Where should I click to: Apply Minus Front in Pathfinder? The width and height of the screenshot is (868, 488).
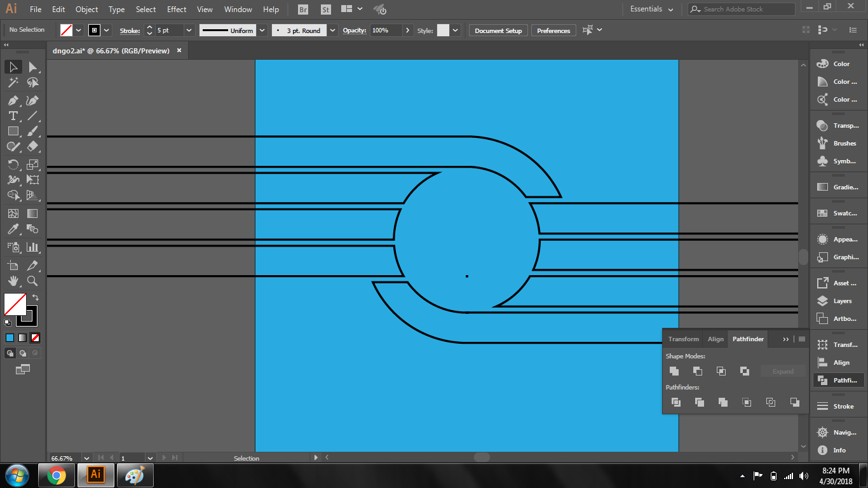[698, 371]
